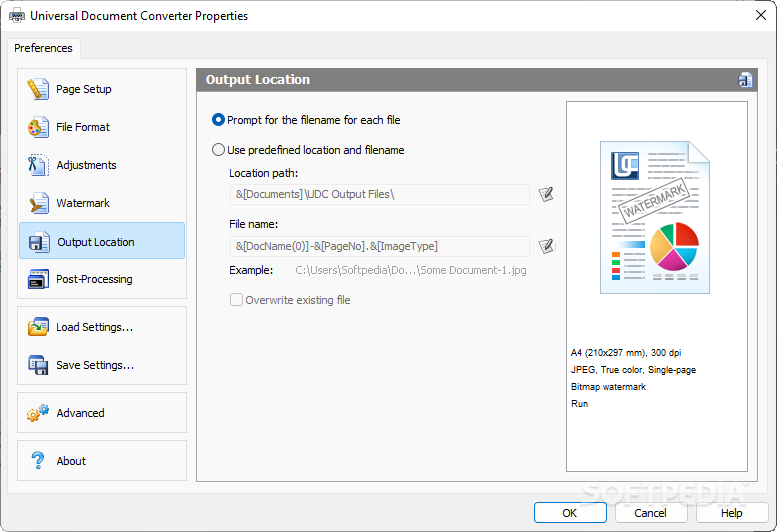This screenshot has height=532, width=777.
Task: Click Save Settings...
Action: tap(102, 365)
